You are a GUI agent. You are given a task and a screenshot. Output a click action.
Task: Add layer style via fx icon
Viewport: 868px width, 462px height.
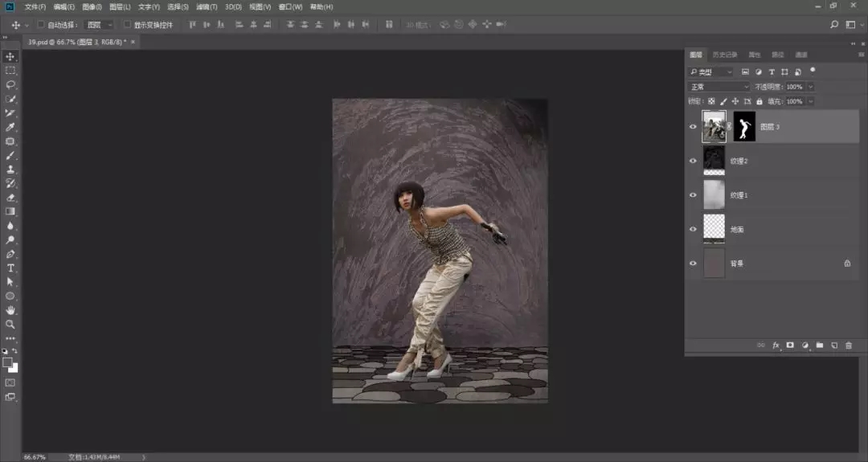coord(776,345)
